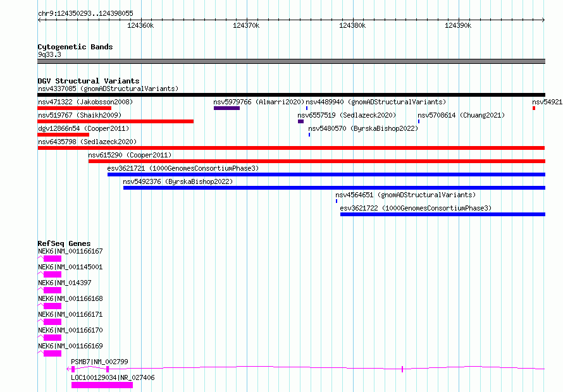
Task: Click the blue marker under nsv5708614
Action: coord(419,121)
